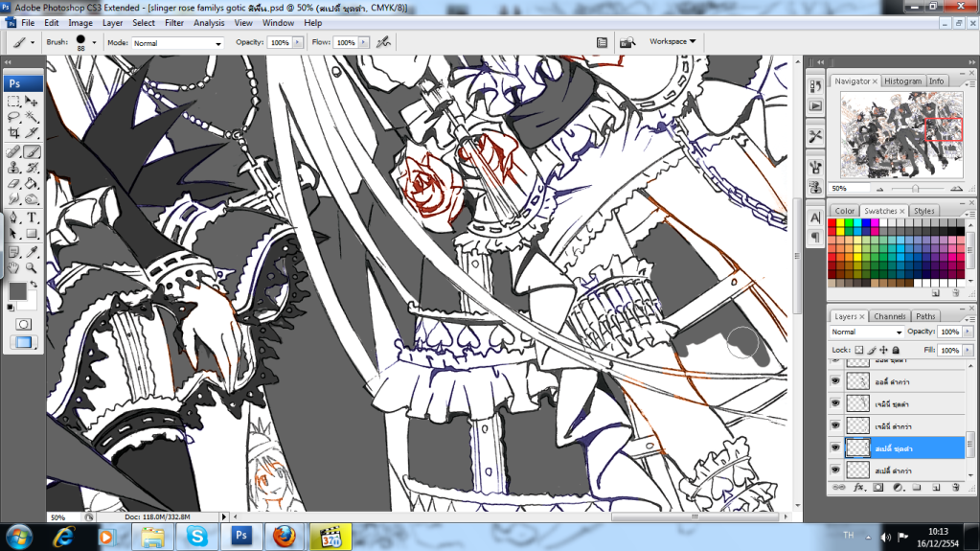The height and width of the screenshot is (551, 980).
Task: Change screen mode button in toolbox
Action: tap(23, 342)
